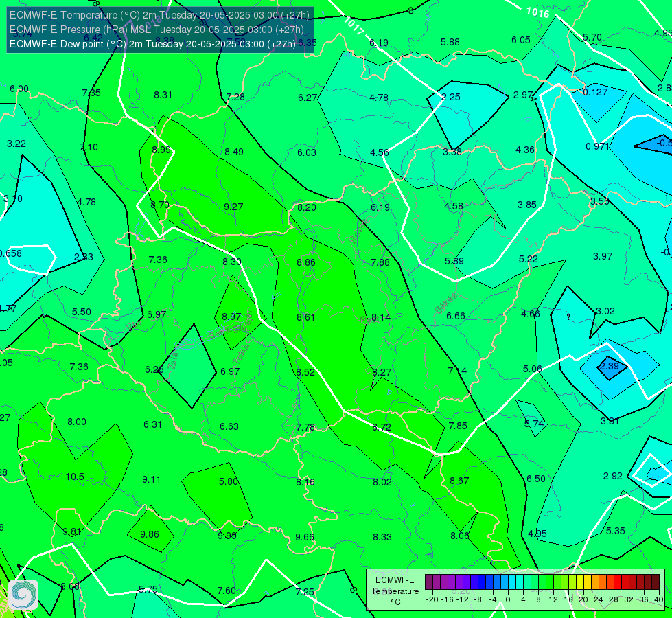This screenshot has width=672, height=618.
Task: Click the 4.56 temperature value
Action: coord(380,152)
